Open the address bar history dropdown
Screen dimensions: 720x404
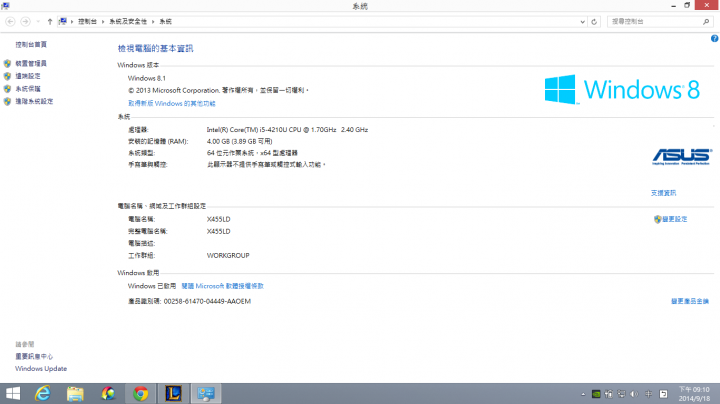click(582, 22)
